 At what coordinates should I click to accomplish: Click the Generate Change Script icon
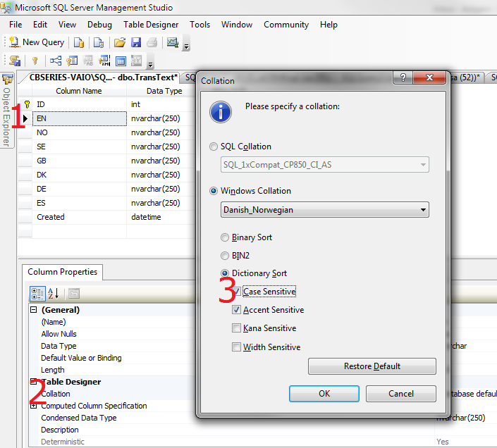click(15, 61)
